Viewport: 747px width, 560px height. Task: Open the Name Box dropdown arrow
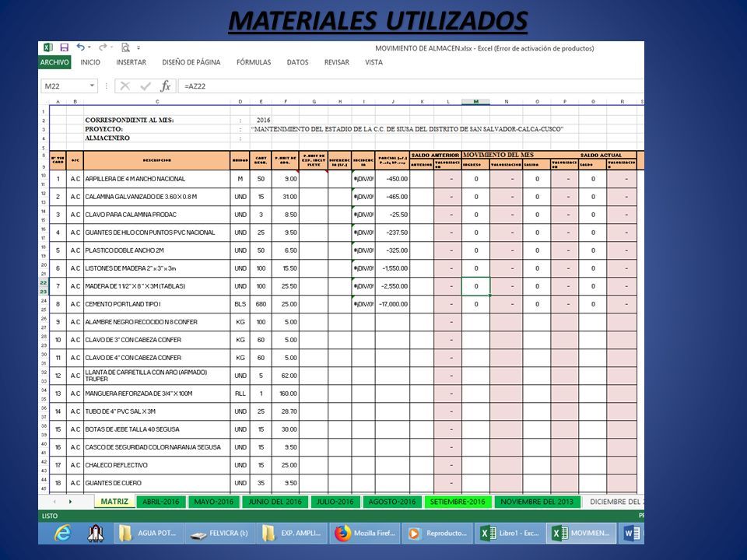(x=92, y=86)
